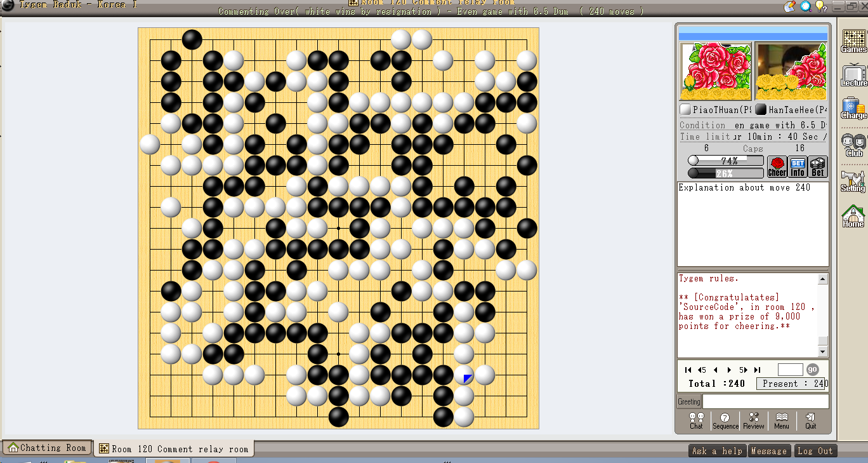The image size is (868, 463).
Task: Click the title bar magnifier icon
Action: (806, 6)
